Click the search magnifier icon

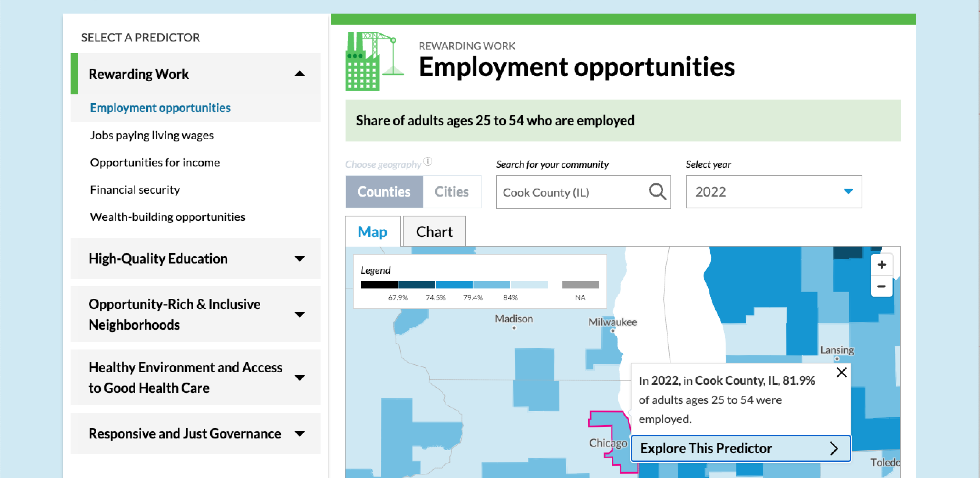pyautogui.click(x=657, y=192)
